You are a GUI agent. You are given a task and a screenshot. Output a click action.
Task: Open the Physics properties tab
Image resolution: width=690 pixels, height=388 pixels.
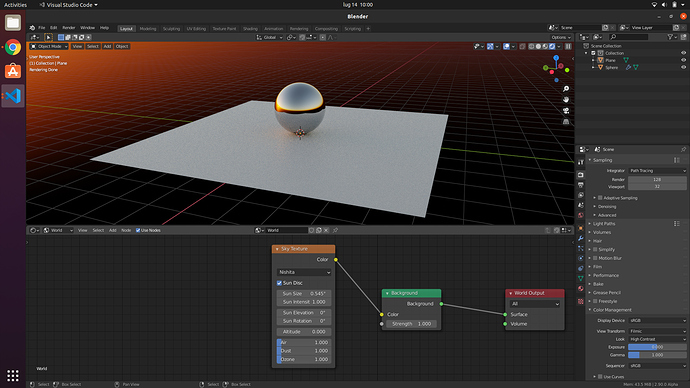click(581, 258)
